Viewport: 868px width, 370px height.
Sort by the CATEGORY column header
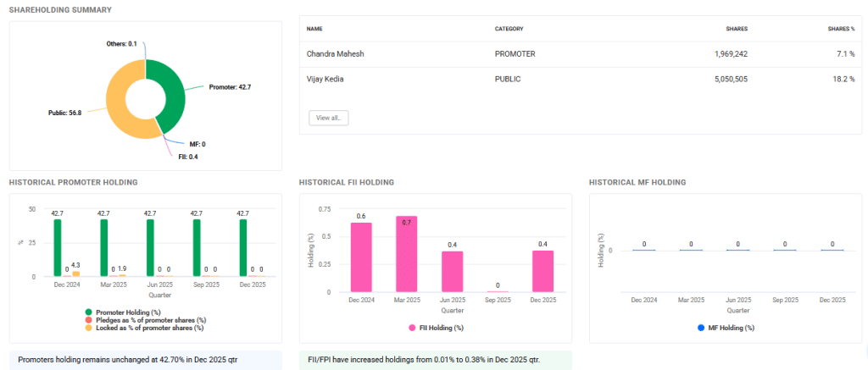[509, 29]
